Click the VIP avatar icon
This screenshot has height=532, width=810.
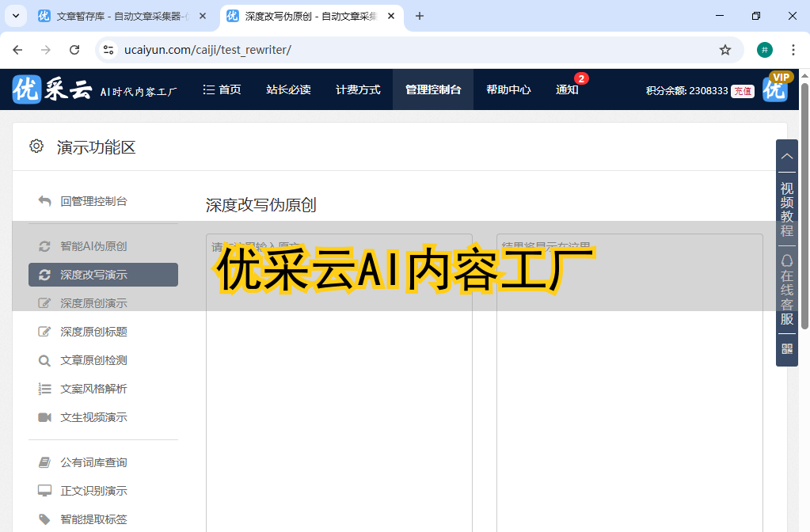point(775,89)
